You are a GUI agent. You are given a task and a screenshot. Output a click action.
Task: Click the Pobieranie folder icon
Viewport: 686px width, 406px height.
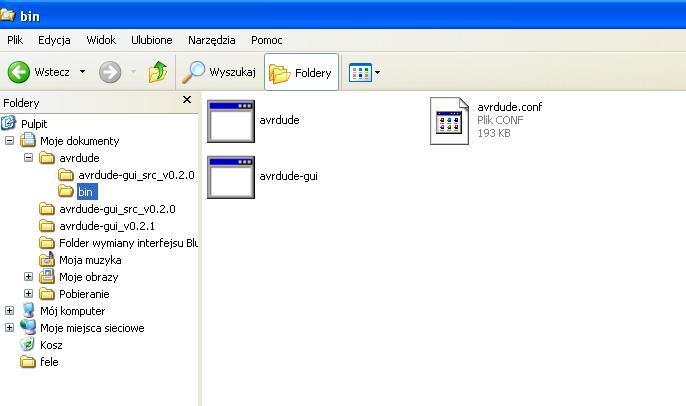coord(47,294)
